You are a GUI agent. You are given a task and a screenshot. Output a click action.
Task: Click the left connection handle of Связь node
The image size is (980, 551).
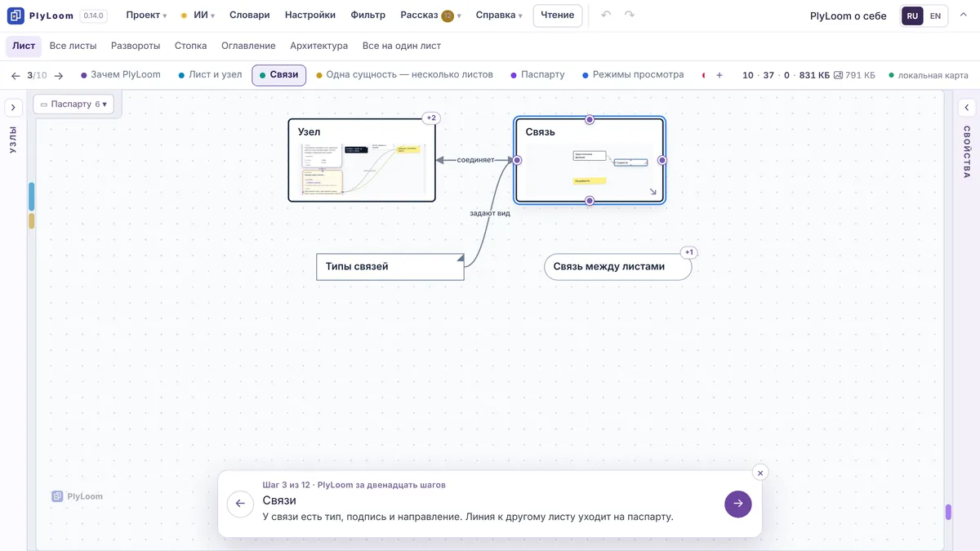pos(517,160)
